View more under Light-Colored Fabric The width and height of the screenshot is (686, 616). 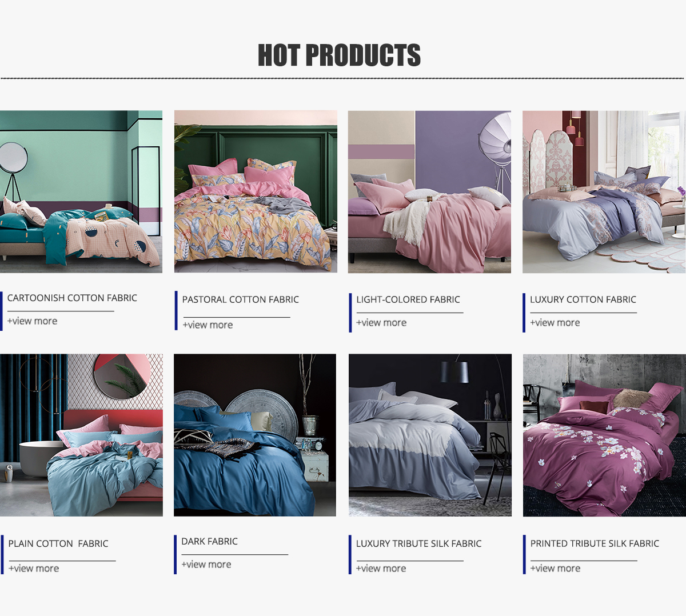tap(381, 323)
